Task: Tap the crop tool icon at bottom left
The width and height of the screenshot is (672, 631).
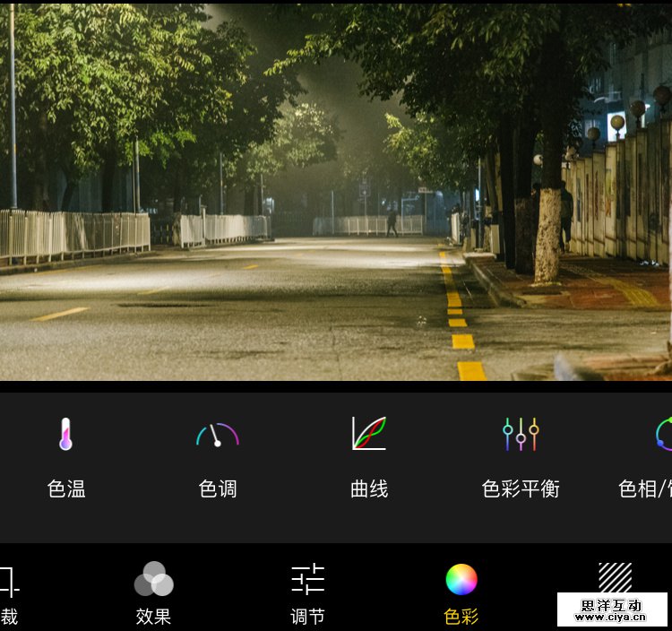Action: 8,581
